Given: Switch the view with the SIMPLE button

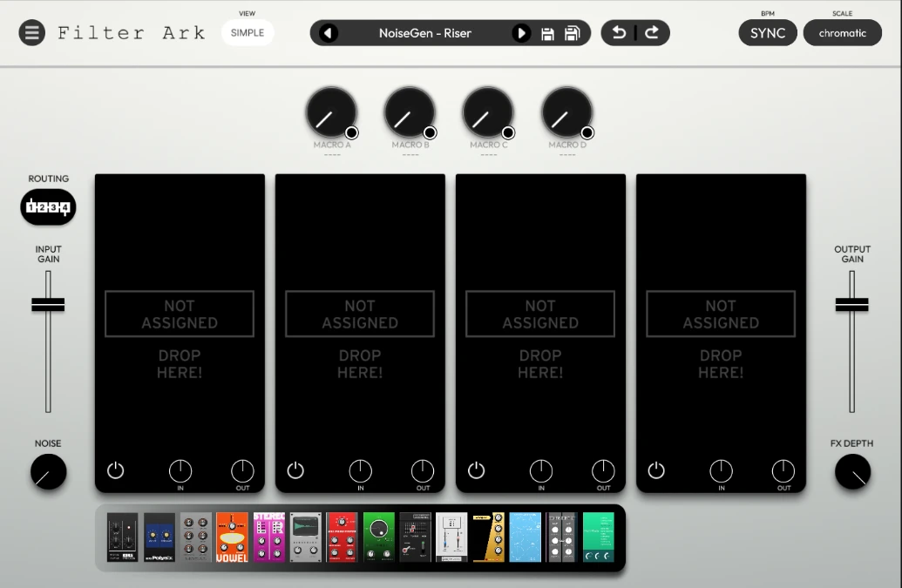Looking at the screenshot, I should click(248, 33).
